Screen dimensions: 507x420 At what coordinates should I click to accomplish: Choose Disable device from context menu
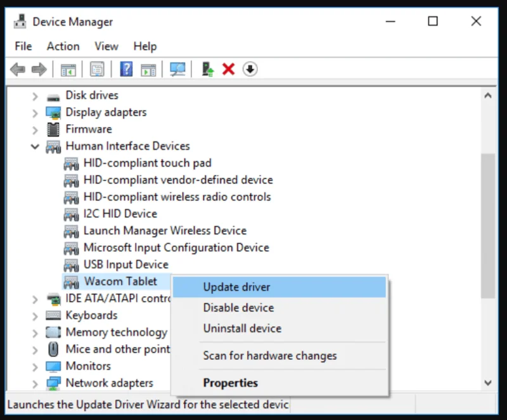279,307
